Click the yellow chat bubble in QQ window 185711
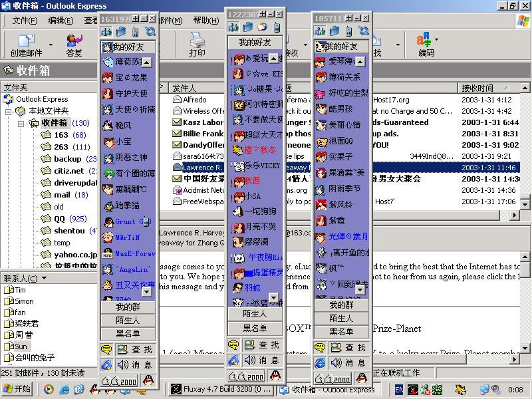Viewport: 532px width, 399px height. tap(320, 347)
